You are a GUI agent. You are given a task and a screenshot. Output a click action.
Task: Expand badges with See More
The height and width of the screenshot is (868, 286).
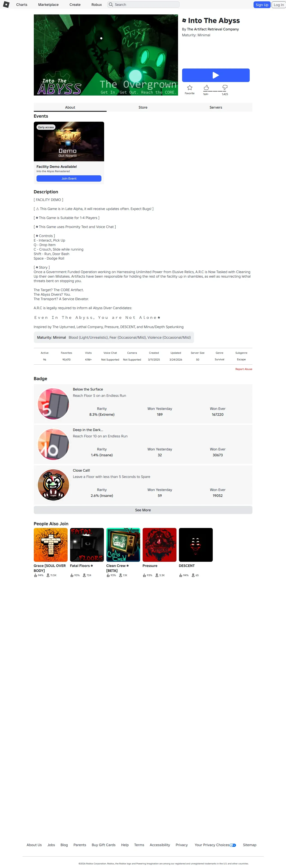pyautogui.click(x=143, y=510)
